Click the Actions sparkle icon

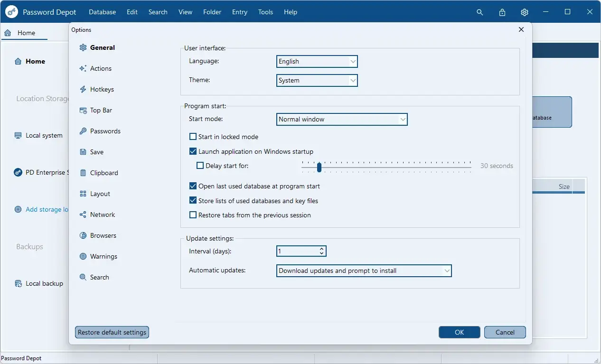pos(83,68)
